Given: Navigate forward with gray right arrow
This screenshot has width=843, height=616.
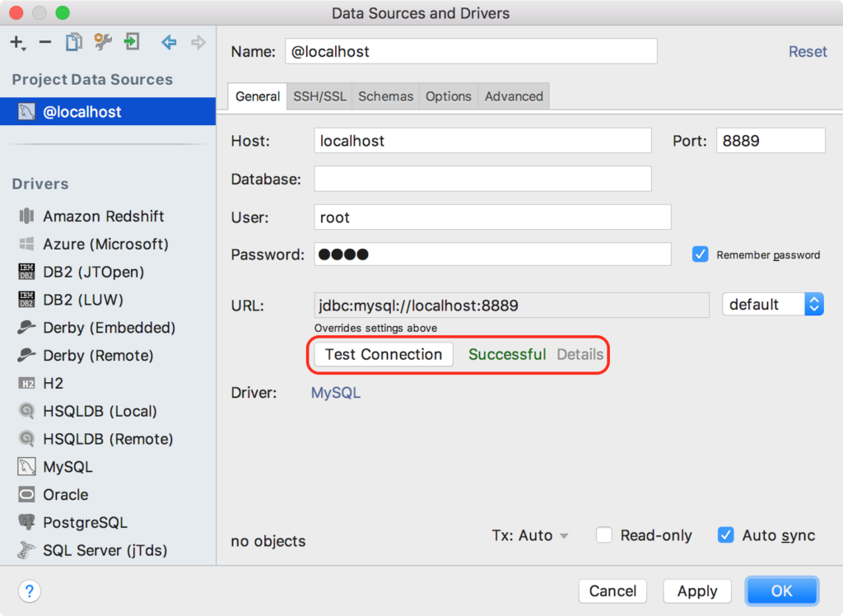Looking at the screenshot, I should coord(198,41).
